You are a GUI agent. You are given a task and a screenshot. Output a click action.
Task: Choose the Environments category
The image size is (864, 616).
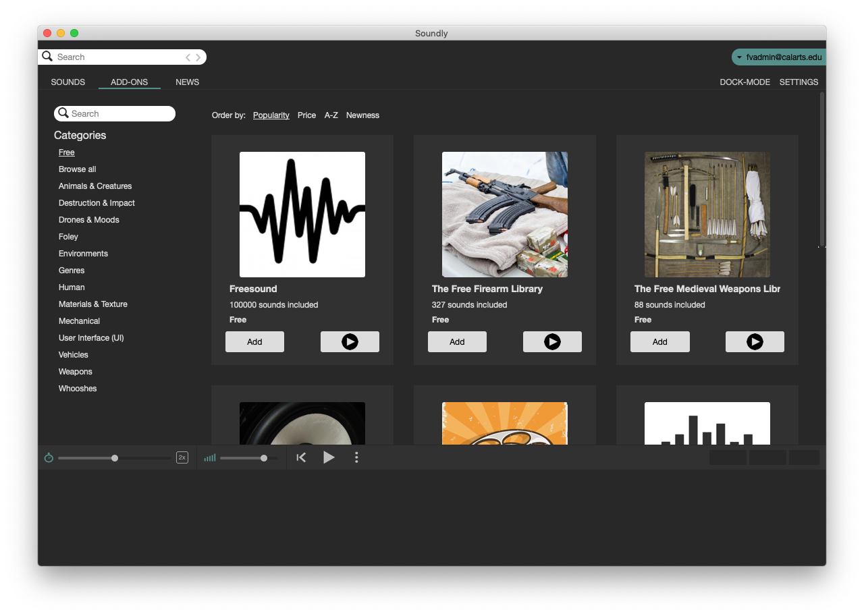[x=83, y=254]
